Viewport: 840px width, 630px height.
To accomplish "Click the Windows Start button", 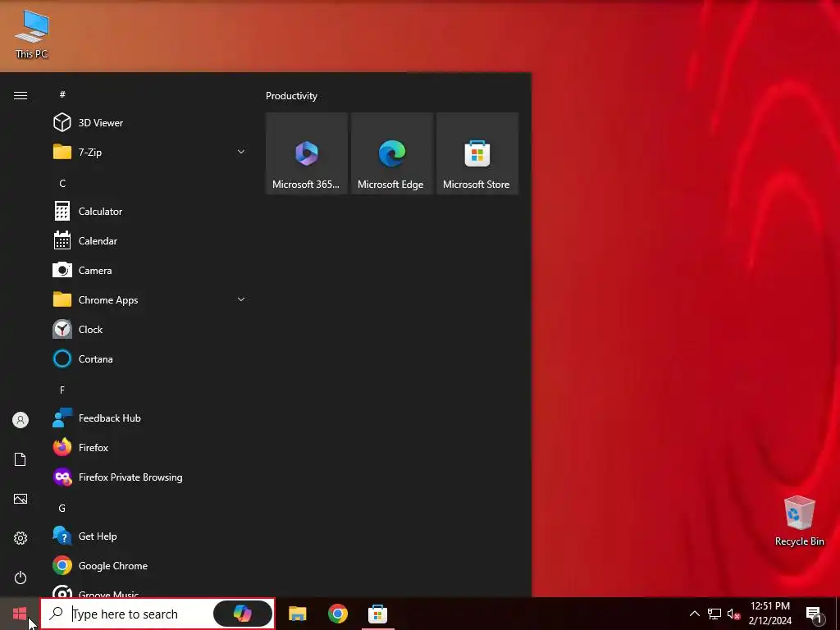I will tap(20, 614).
